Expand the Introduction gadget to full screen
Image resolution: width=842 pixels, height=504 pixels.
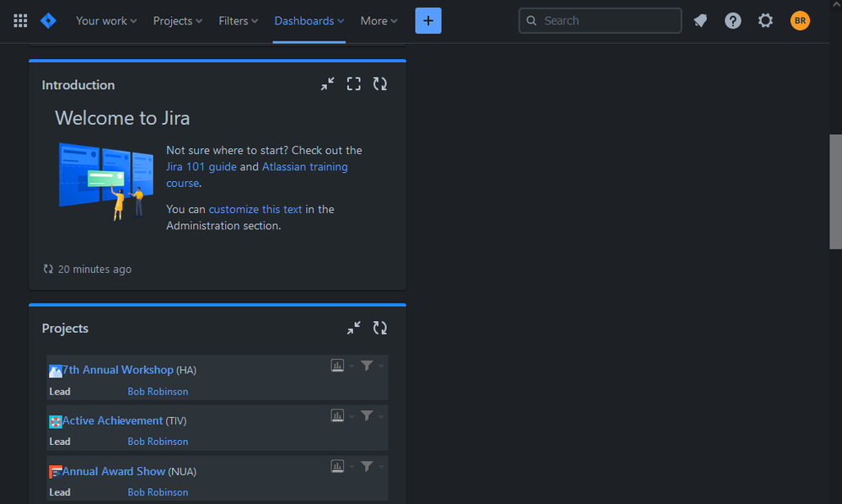coord(353,83)
